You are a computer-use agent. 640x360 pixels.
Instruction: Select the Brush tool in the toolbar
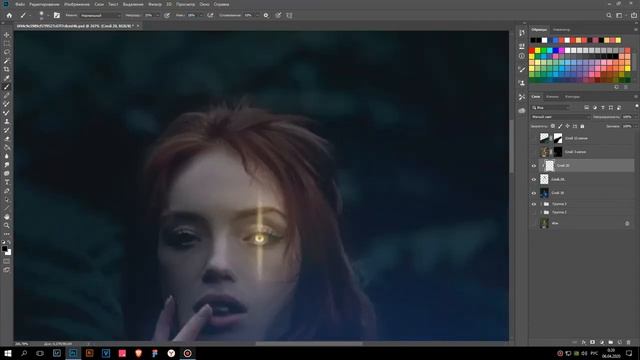click(7, 87)
